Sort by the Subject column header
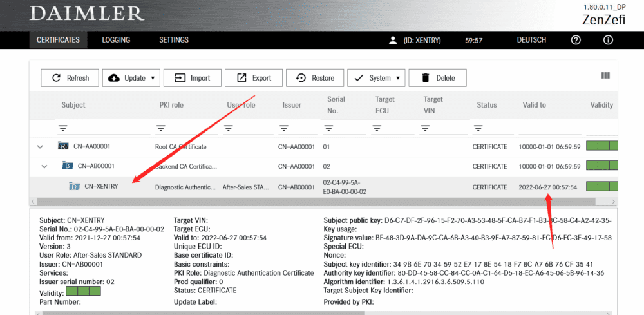The image size is (644, 315). coord(73,105)
